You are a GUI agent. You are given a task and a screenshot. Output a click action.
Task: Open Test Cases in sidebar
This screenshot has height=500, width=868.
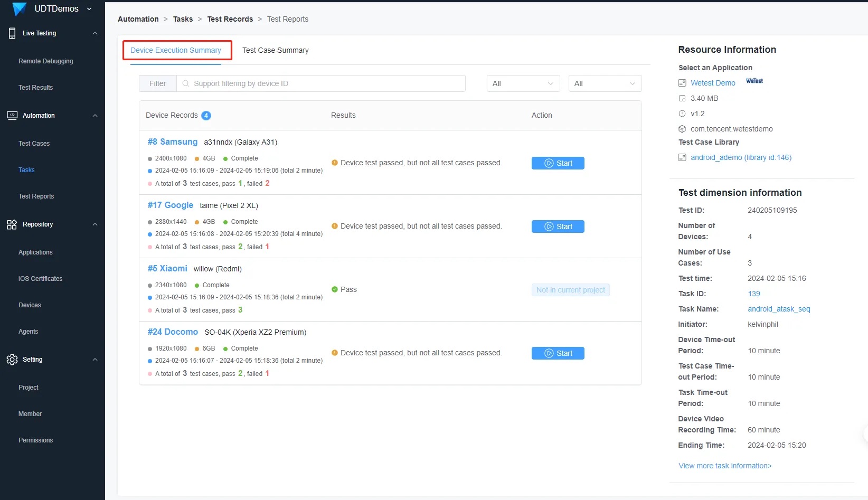coord(34,144)
